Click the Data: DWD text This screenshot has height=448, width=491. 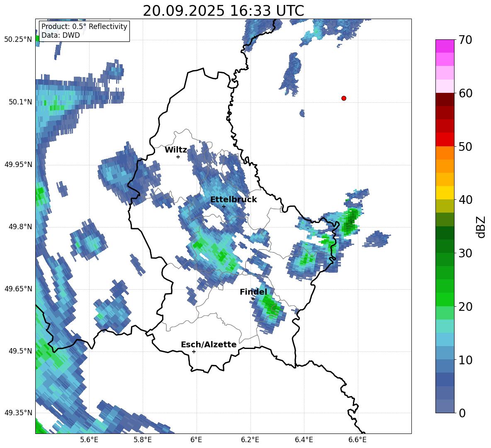(x=61, y=35)
